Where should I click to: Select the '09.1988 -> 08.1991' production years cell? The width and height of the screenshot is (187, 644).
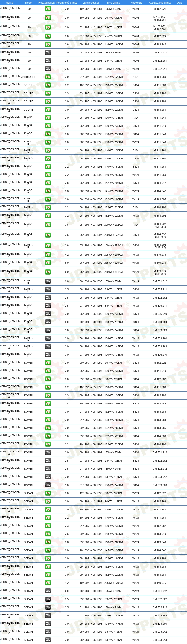pyautogui.click(x=91, y=452)
